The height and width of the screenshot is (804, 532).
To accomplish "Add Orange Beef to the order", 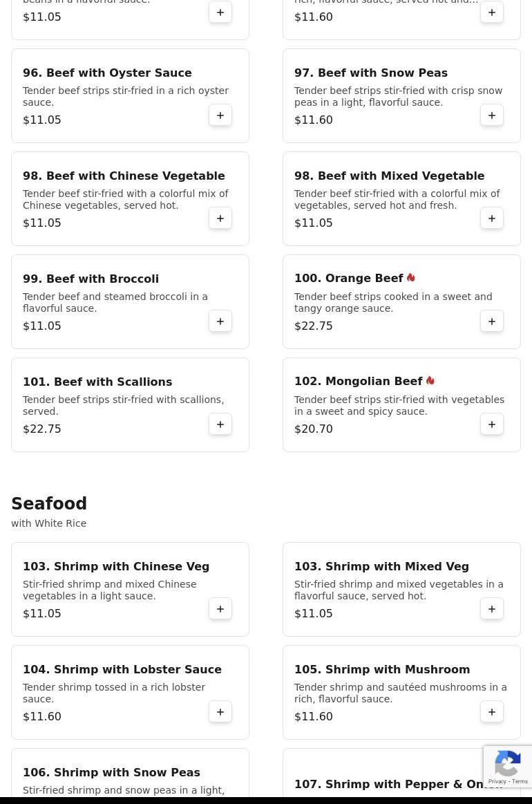I will click(492, 321).
